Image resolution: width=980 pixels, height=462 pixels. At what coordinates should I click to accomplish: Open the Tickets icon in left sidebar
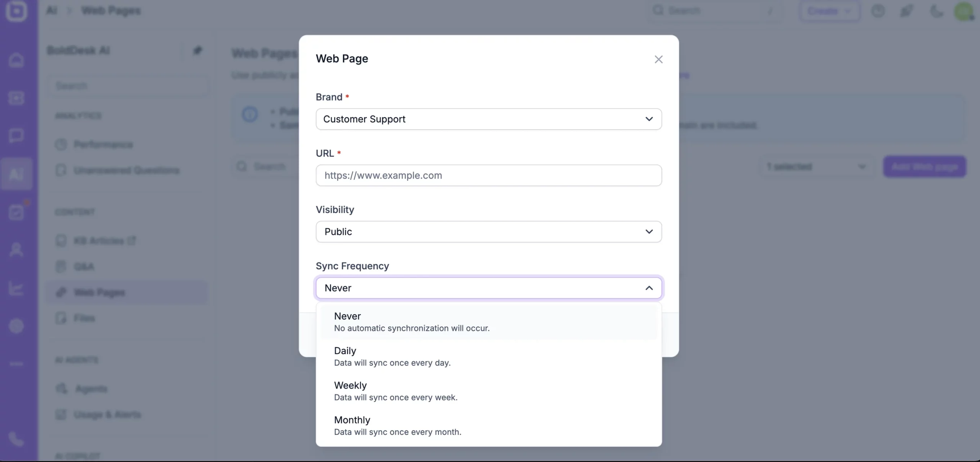[x=16, y=98]
